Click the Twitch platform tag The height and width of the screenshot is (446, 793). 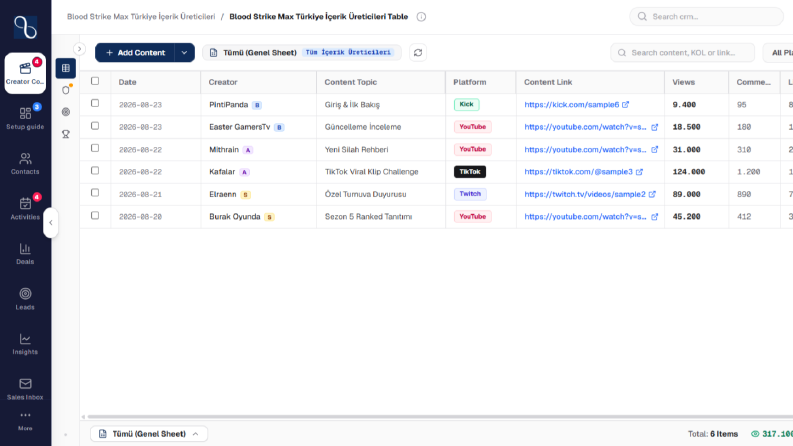(470, 194)
